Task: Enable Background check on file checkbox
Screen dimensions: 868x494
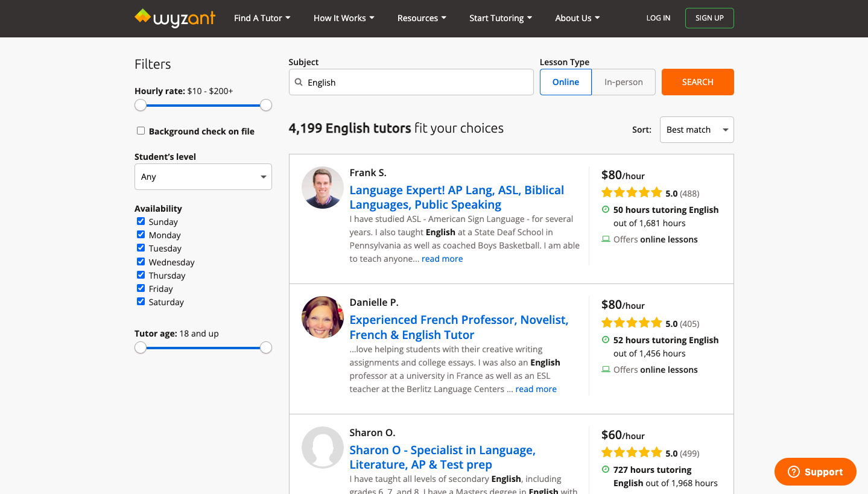Action: [141, 131]
